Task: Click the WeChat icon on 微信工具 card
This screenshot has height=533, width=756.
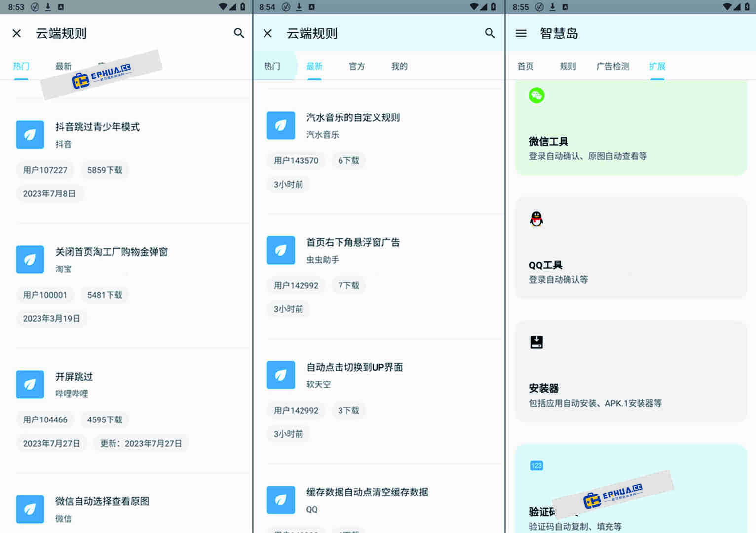Action: click(536, 95)
